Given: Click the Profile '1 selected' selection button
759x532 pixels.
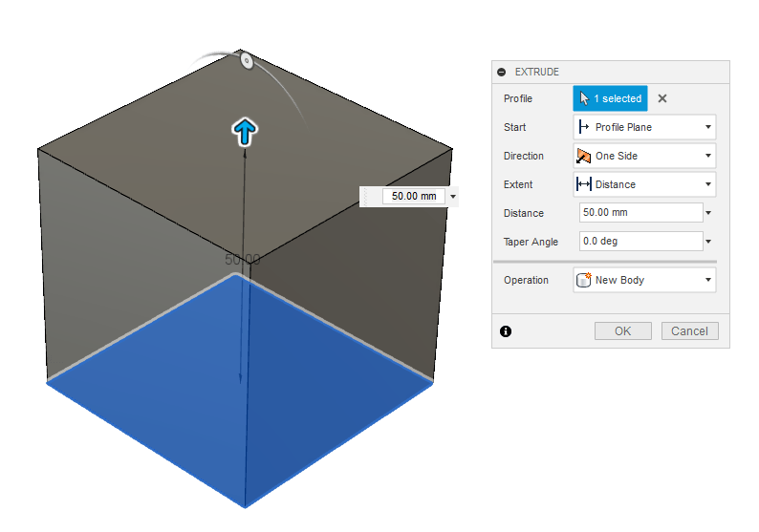Looking at the screenshot, I should tap(611, 98).
